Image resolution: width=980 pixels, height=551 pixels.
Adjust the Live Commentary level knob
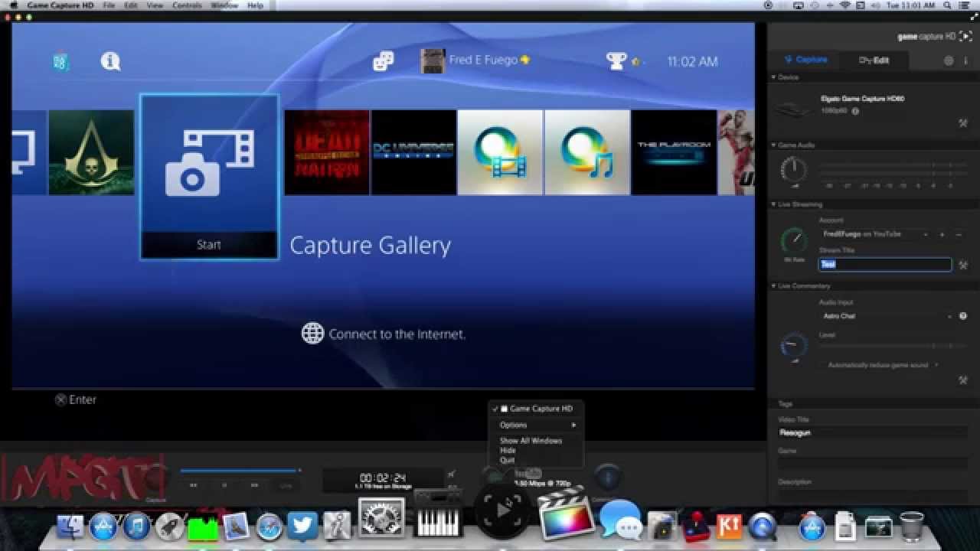pyautogui.click(x=794, y=346)
